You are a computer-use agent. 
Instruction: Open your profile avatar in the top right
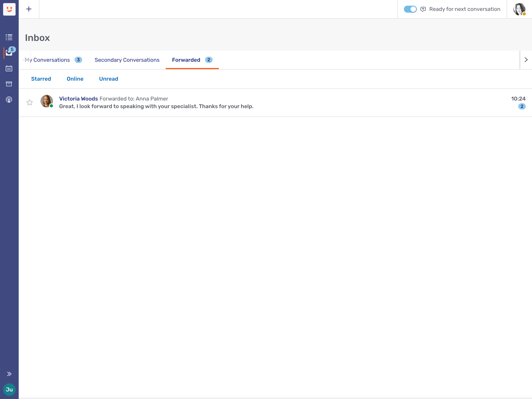520,9
